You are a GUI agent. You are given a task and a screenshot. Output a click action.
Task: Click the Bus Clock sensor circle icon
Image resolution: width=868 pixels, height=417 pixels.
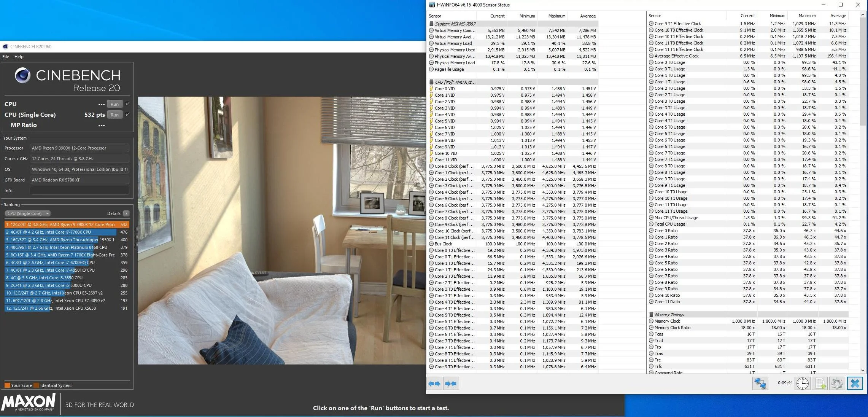click(x=431, y=244)
